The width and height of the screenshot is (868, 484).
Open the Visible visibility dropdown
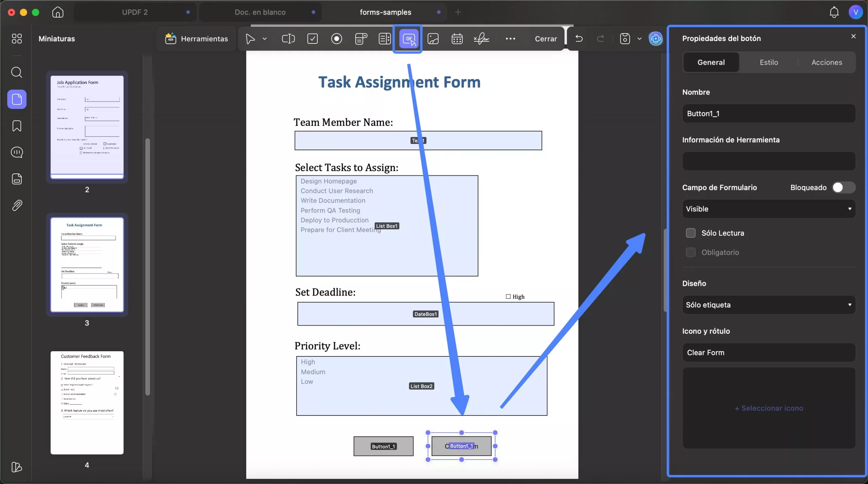point(769,209)
